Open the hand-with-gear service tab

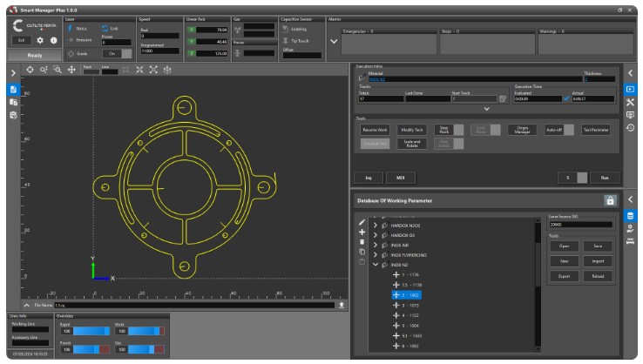[x=630, y=229]
